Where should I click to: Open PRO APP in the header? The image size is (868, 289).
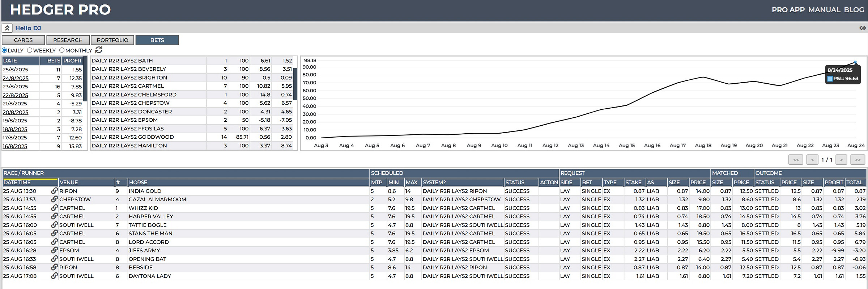click(x=788, y=10)
